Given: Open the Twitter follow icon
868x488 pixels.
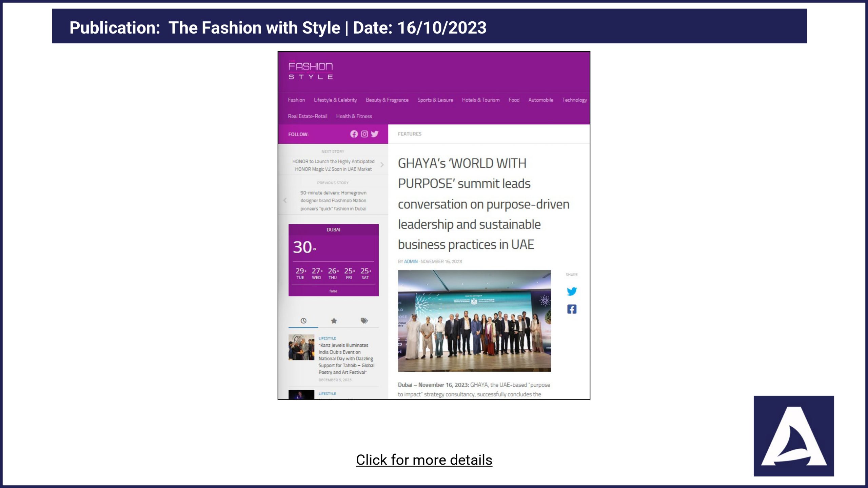Looking at the screenshot, I should coord(375,134).
